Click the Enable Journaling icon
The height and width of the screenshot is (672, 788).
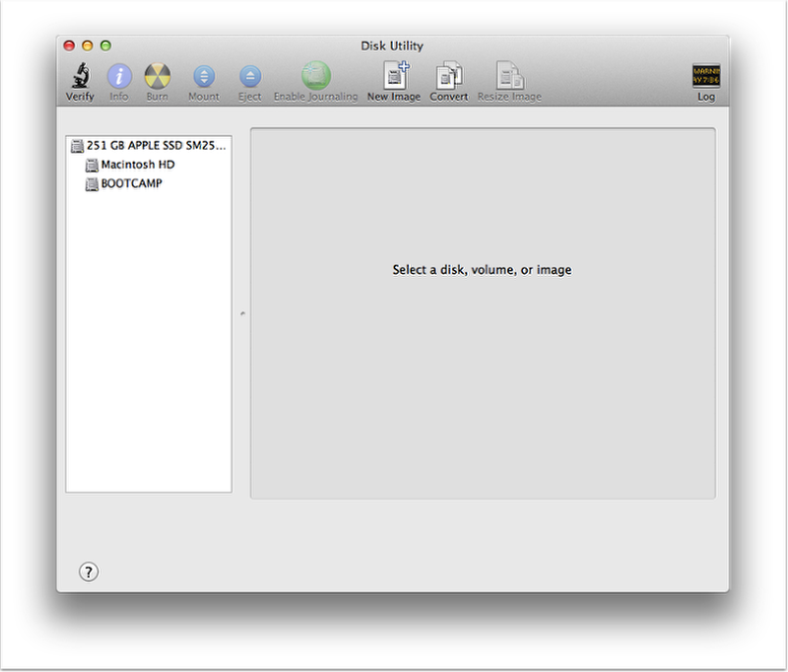pyautogui.click(x=315, y=77)
